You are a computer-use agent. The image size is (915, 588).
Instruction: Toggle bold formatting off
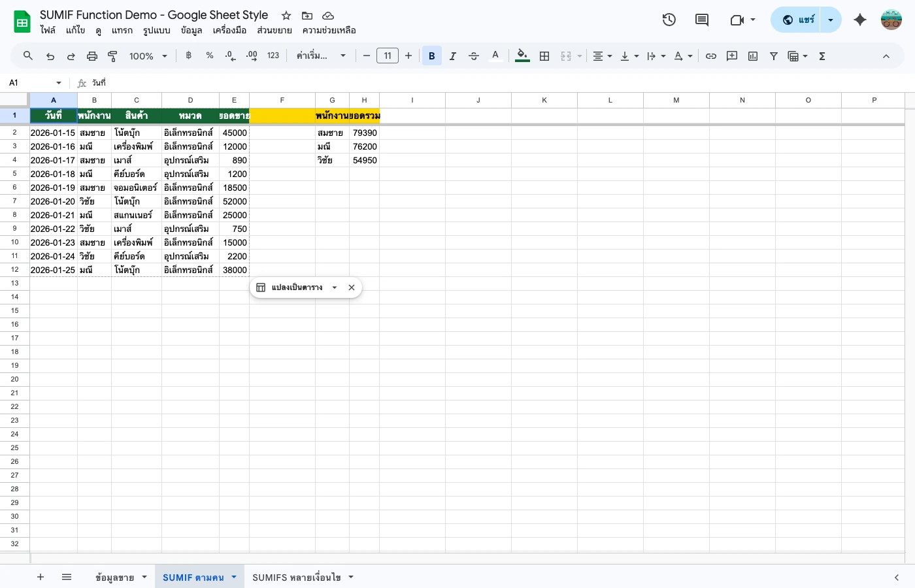pos(431,56)
